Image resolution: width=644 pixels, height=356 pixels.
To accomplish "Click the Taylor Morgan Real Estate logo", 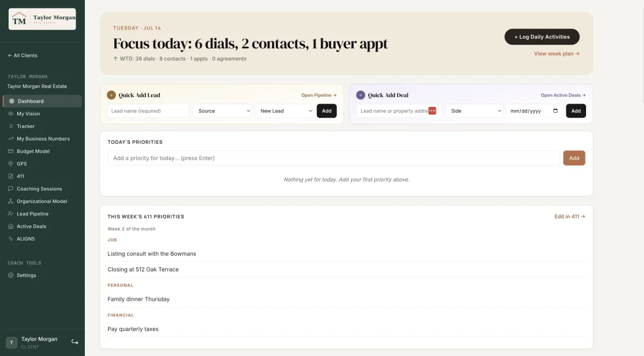I will [x=42, y=19].
